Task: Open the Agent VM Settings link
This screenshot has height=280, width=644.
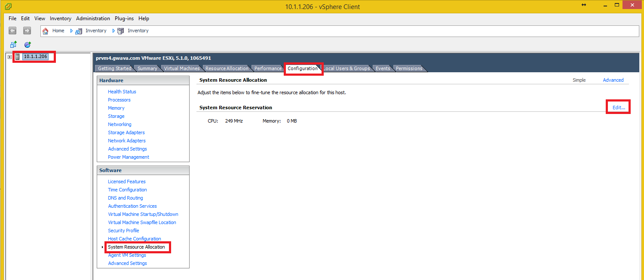Action: click(x=127, y=255)
